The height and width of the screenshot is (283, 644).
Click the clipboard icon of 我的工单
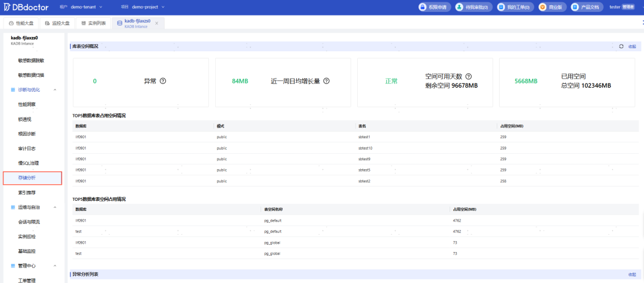(501, 7)
